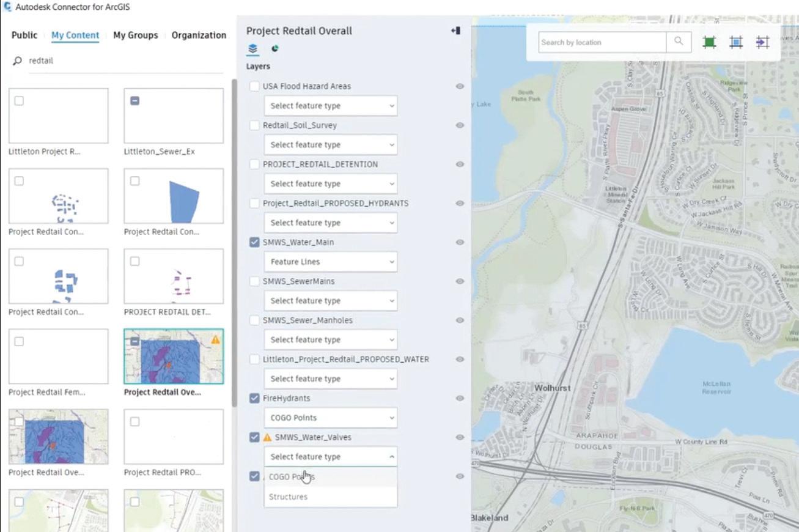Open feature type dropdown for USA Flood Hazard
Viewport: 799px width, 532px height.
331,106
